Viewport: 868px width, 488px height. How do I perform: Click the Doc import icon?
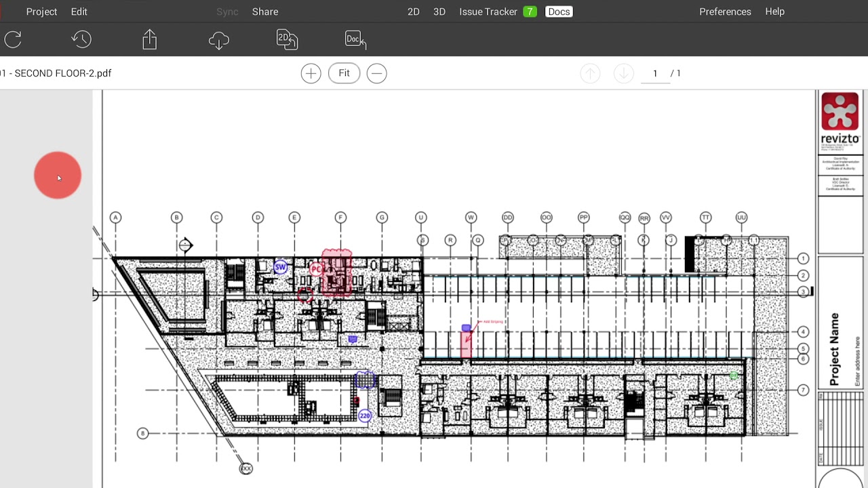tap(355, 40)
